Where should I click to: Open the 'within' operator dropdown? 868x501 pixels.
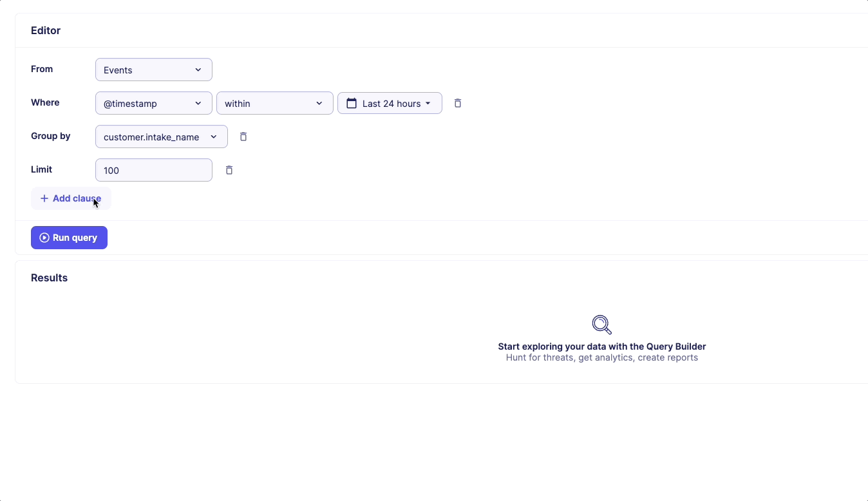pyautogui.click(x=274, y=103)
